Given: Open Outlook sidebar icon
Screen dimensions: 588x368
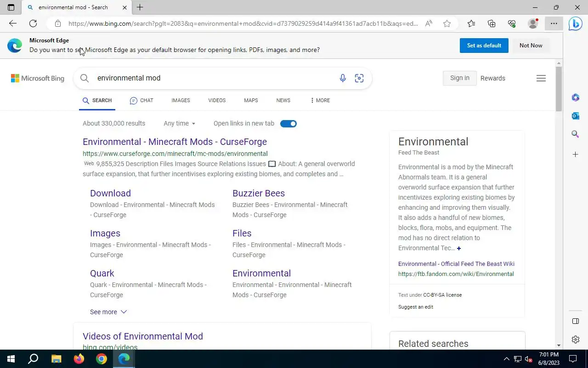Looking at the screenshot, I should point(576,116).
